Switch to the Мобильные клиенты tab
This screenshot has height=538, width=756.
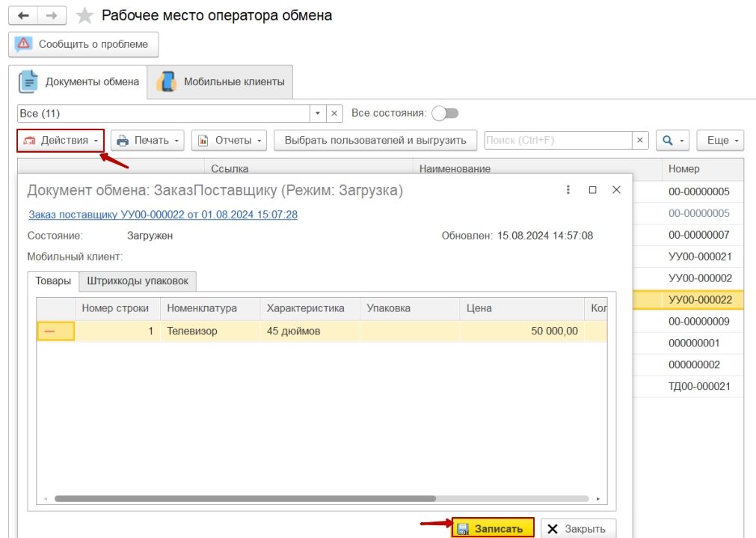[x=221, y=82]
